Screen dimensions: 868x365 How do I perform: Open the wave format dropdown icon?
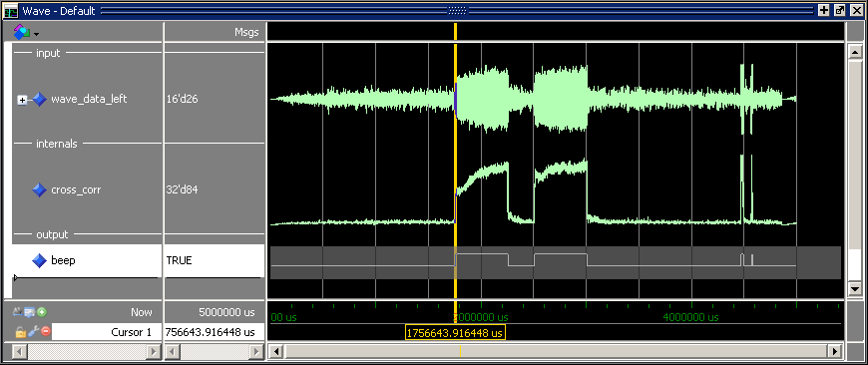coord(26,33)
